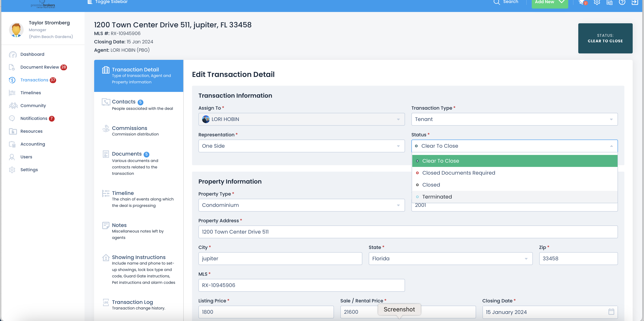This screenshot has width=644, height=321.
Task: Click the Commissions hand-coin icon
Action: 106,128
